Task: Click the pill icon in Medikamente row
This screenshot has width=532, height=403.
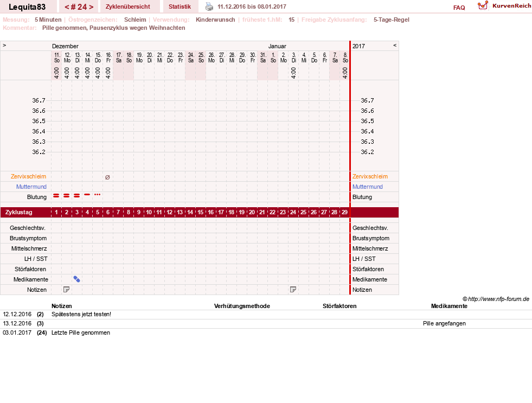Action: [76, 279]
